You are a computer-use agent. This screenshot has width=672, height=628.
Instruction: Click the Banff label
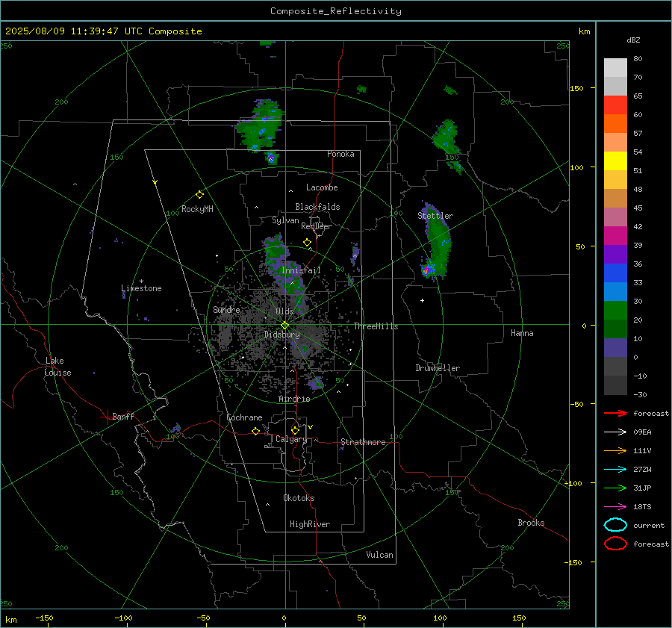coord(123,416)
